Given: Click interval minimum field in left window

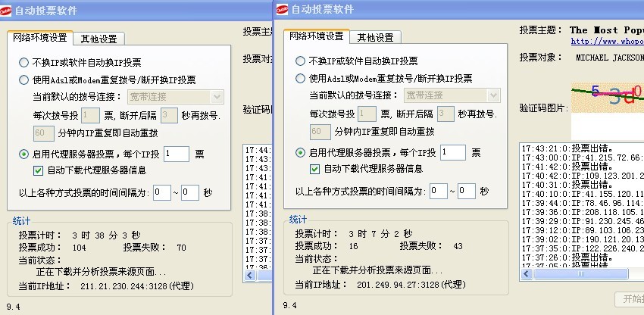Looking at the screenshot, I should 162,192.
